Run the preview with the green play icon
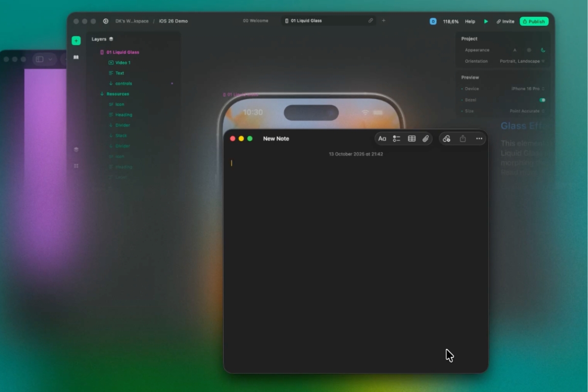 point(486,22)
